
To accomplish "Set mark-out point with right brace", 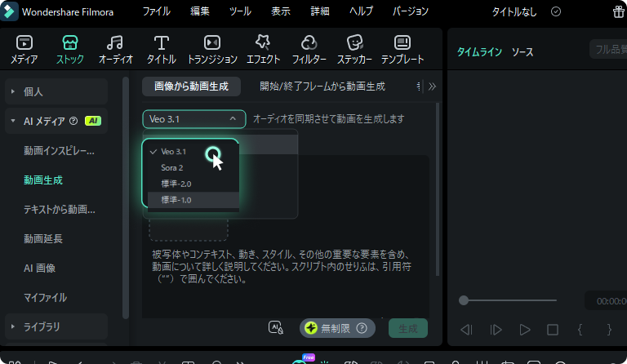I will point(609,330).
